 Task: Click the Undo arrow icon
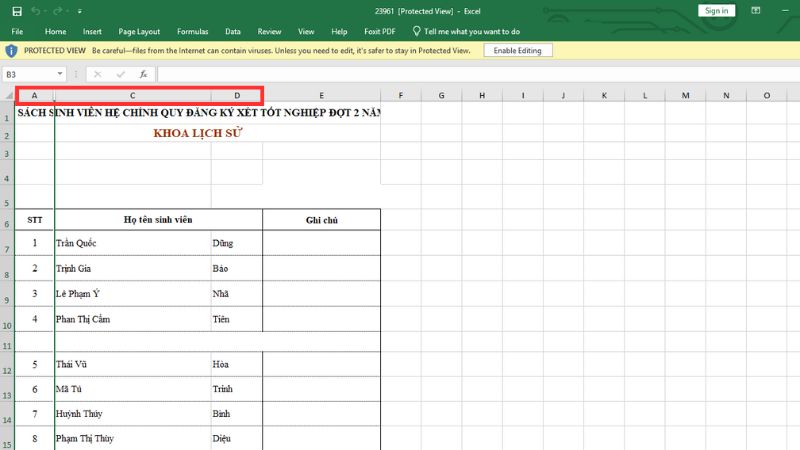point(36,11)
